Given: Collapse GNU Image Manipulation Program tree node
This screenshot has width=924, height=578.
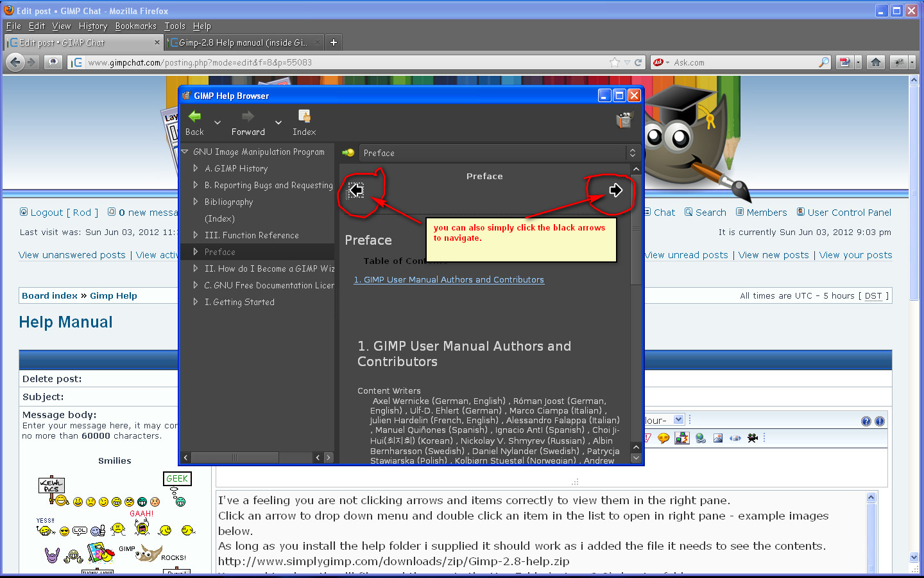Looking at the screenshot, I should coord(185,152).
